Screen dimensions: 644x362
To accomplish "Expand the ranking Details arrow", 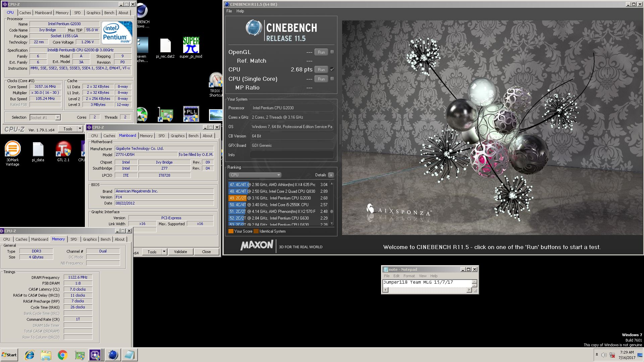I will coord(331,175).
